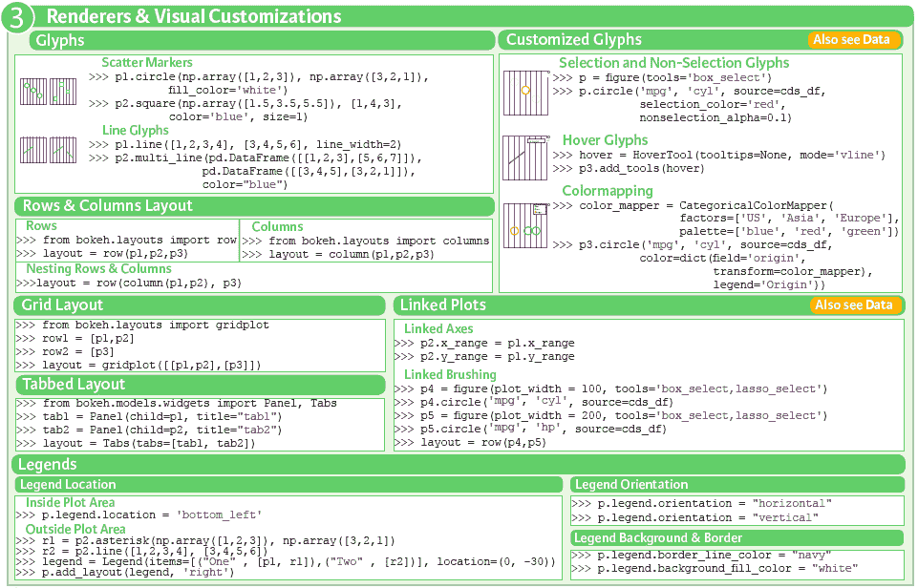Click 'Also see Data' badge beside Linked Plots
918x588 pixels.
[x=854, y=305]
